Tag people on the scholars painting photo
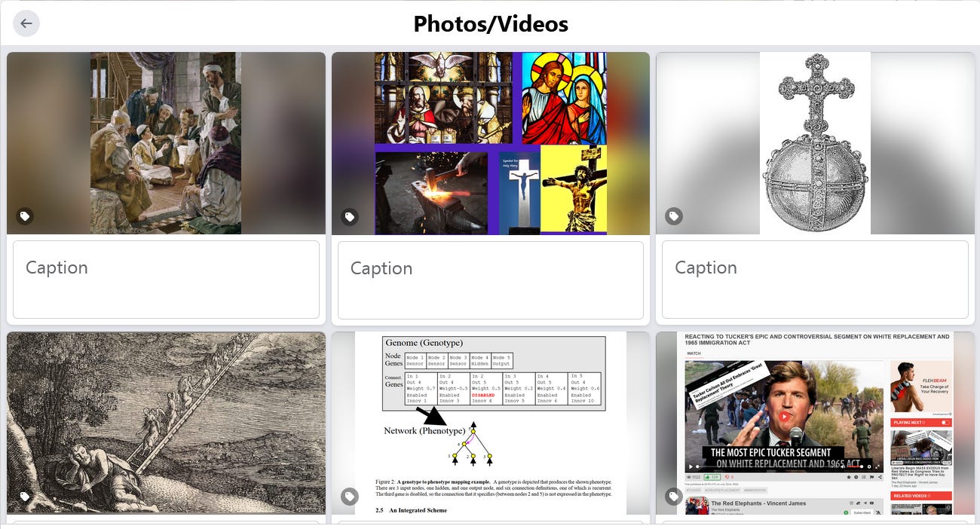980x529 pixels. point(25,216)
